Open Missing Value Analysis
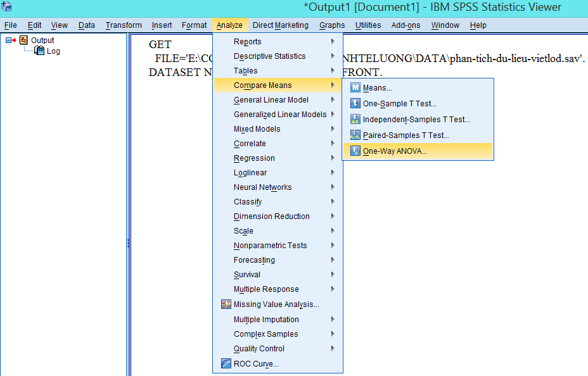 (271, 304)
